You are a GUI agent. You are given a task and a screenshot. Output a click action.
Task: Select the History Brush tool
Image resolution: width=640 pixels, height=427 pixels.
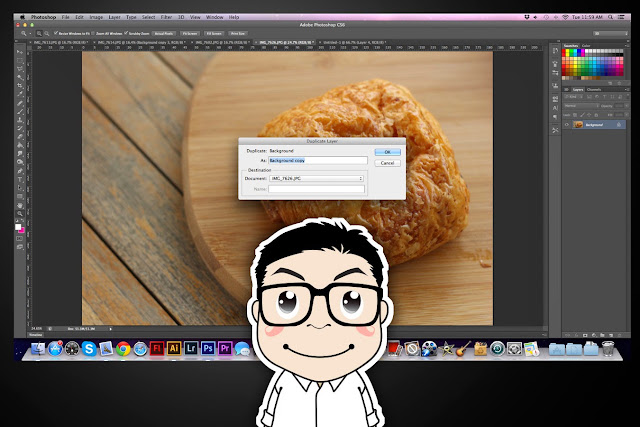(20, 129)
